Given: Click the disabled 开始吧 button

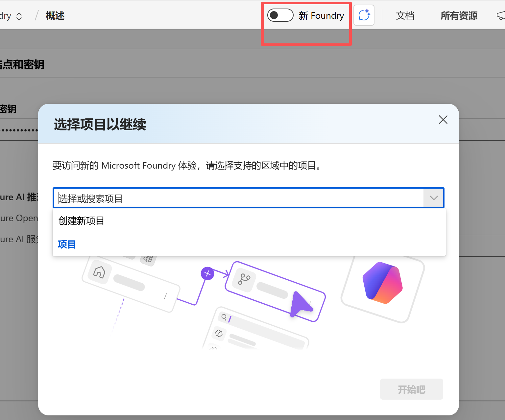Looking at the screenshot, I should [x=411, y=389].
